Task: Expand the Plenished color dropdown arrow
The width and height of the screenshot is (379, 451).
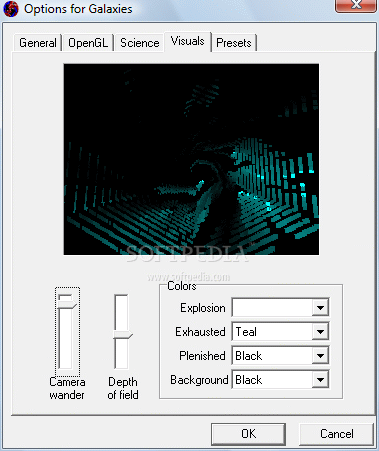Action: pos(320,356)
